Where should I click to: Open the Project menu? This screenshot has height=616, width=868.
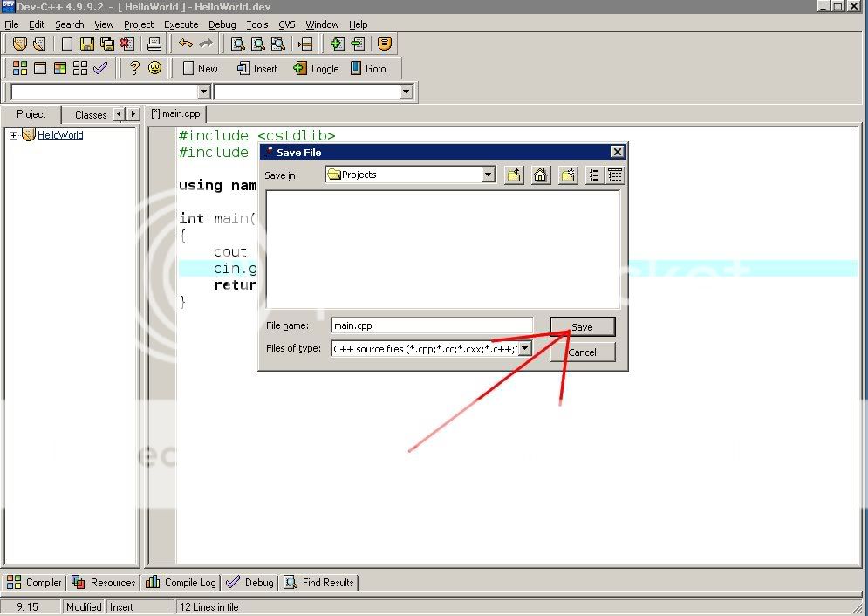tap(139, 24)
